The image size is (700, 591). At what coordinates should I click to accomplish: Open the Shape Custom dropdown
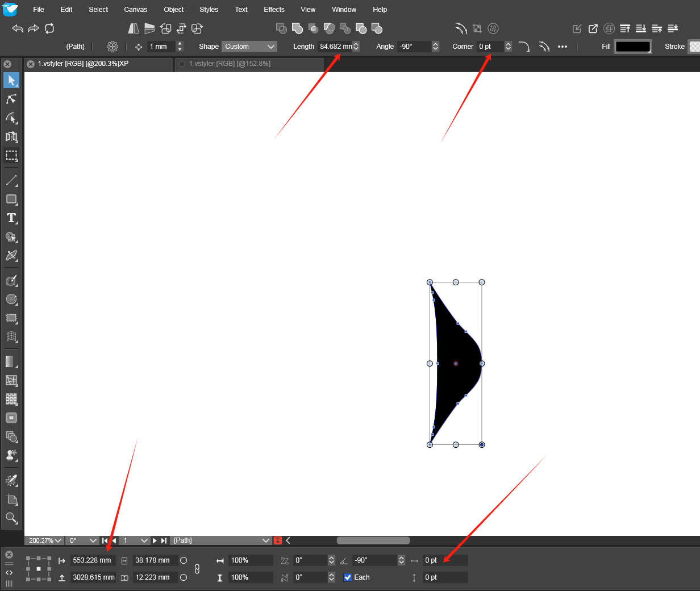click(249, 47)
